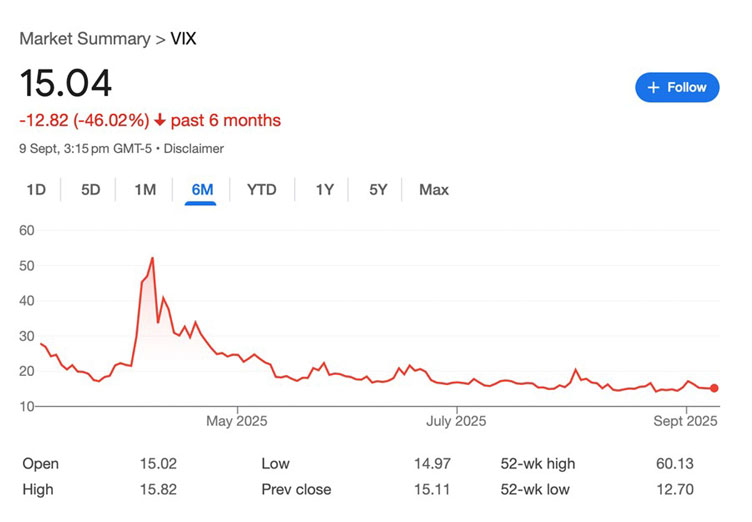Open the Disclaimer link
The width and height of the screenshot is (752, 522).
(193, 149)
